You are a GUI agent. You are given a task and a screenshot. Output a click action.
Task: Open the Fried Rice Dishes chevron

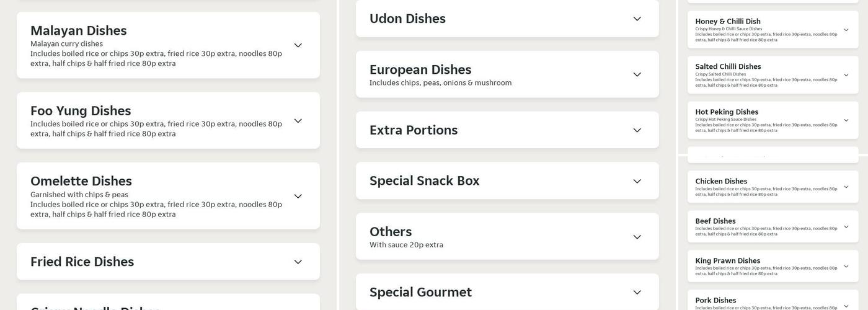[x=298, y=262]
